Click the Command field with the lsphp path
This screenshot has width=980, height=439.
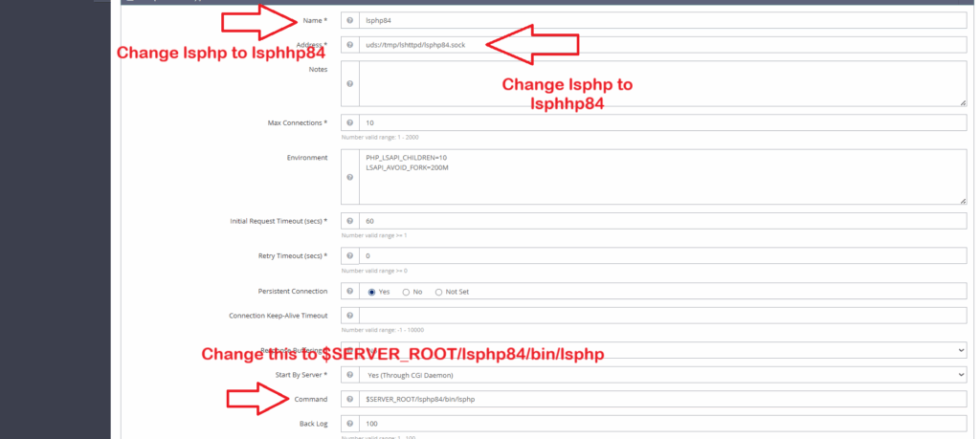coord(662,399)
